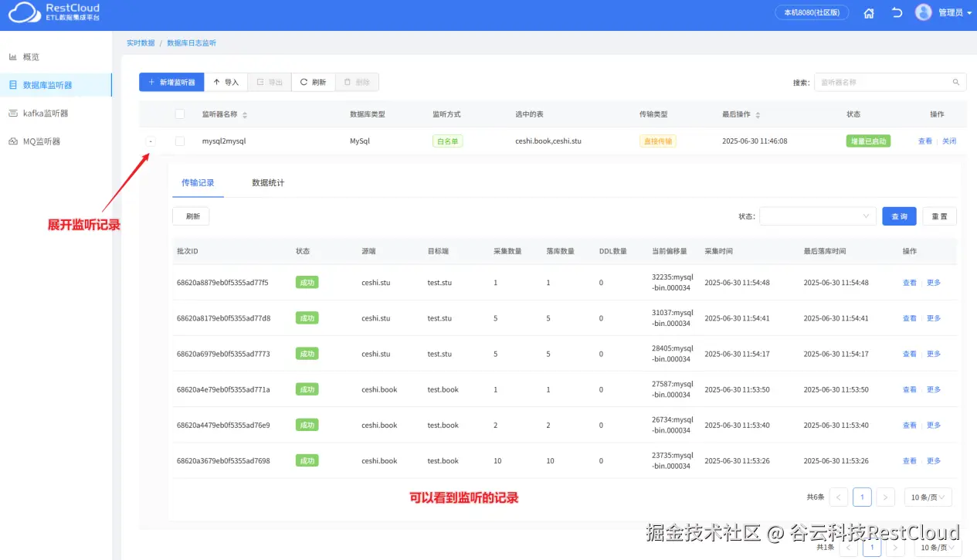Image resolution: width=977 pixels, height=560 pixels.
Task: Click the search magnifier icon
Action: click(956, 82)
